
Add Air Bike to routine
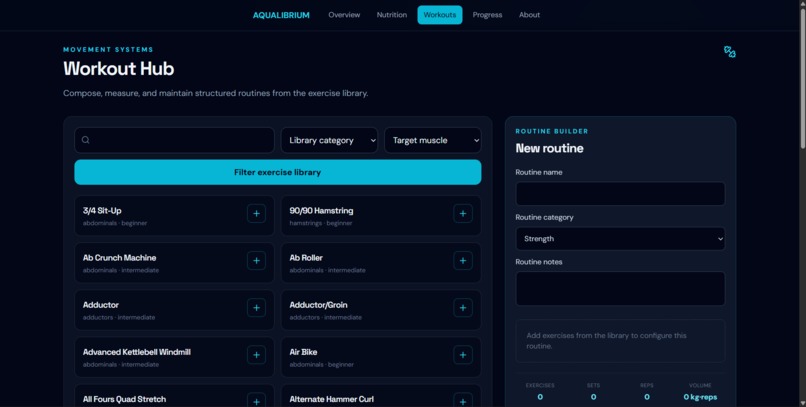463,355
